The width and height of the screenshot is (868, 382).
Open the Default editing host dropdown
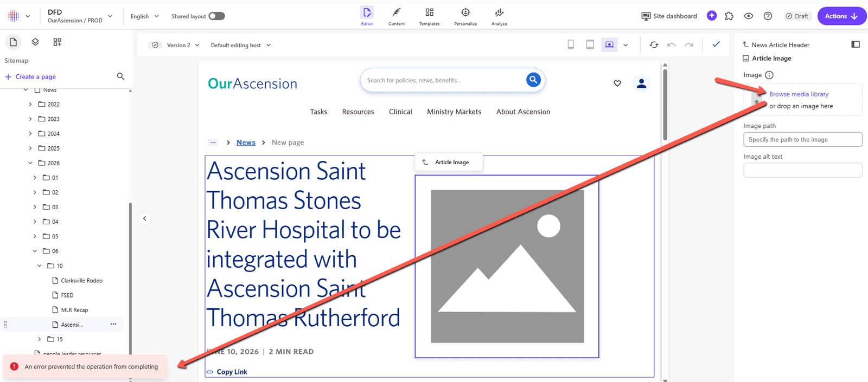240,46
